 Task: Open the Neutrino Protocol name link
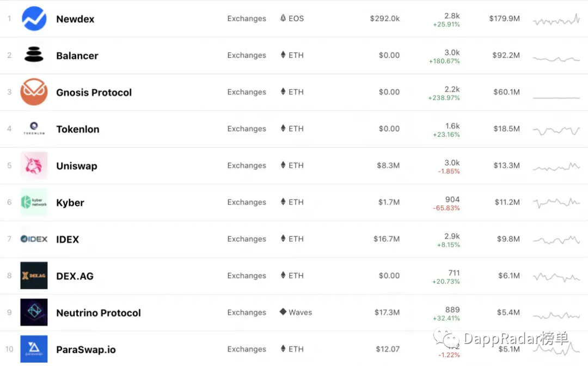[x=98, y=313]
